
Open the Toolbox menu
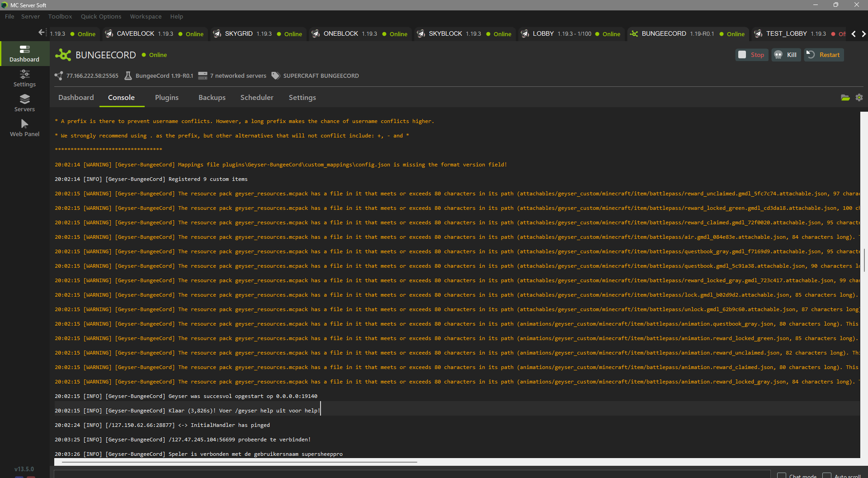60,16
